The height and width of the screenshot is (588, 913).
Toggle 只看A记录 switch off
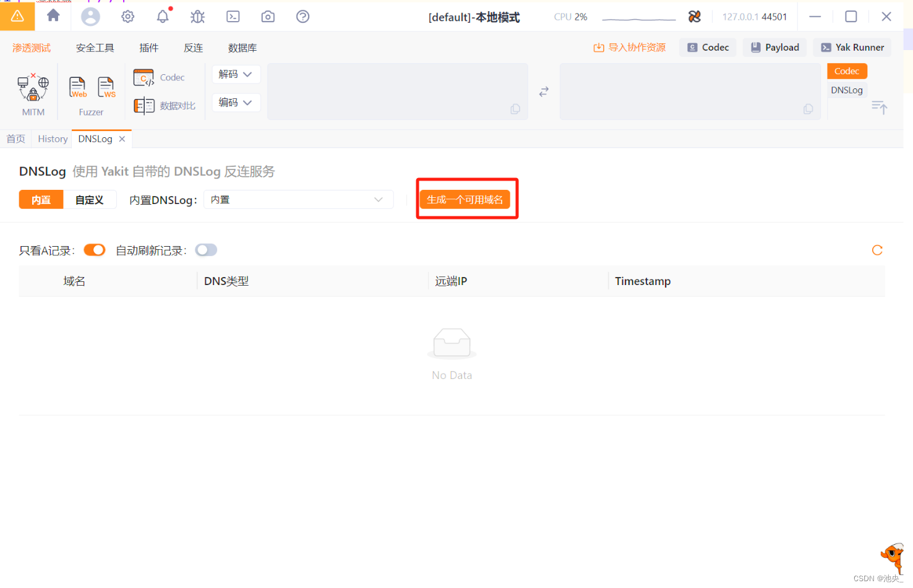point(95,250)
